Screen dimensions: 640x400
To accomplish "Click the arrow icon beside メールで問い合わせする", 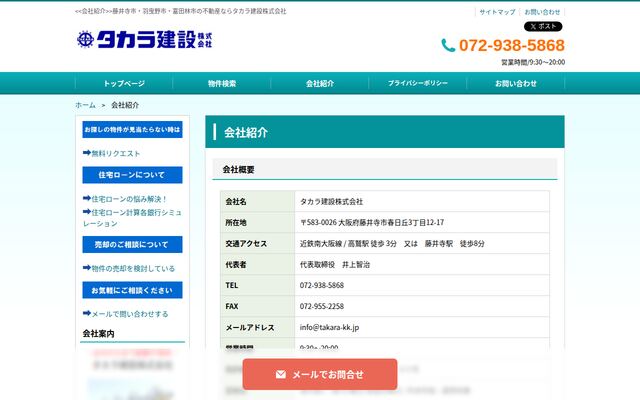I will coord(87,313).
